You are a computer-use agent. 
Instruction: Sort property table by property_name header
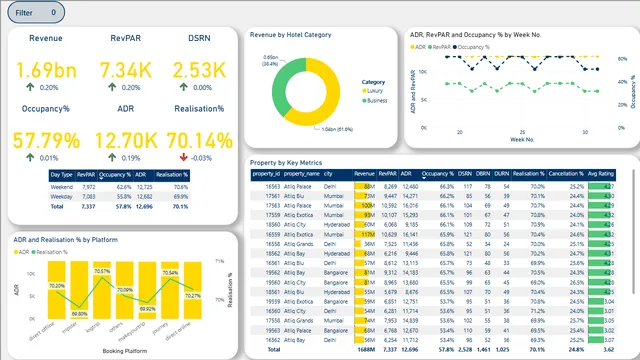click(301, 174)
